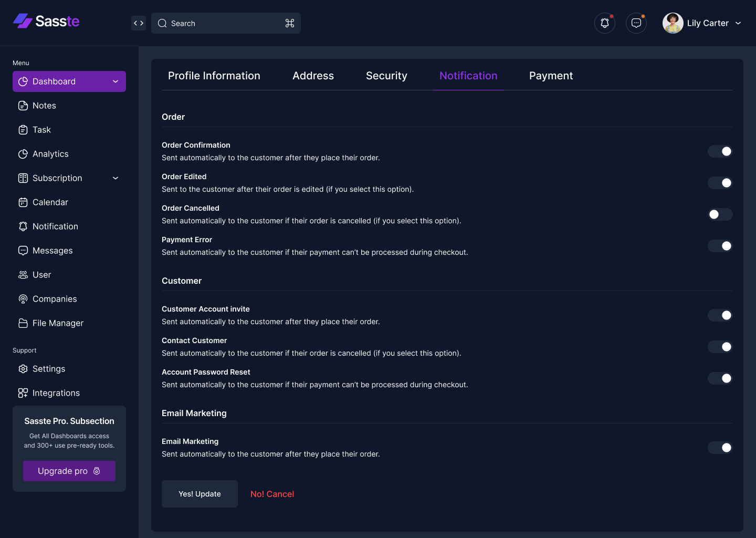Disable the Order Confirmation toggle

[x=720, y=151]
